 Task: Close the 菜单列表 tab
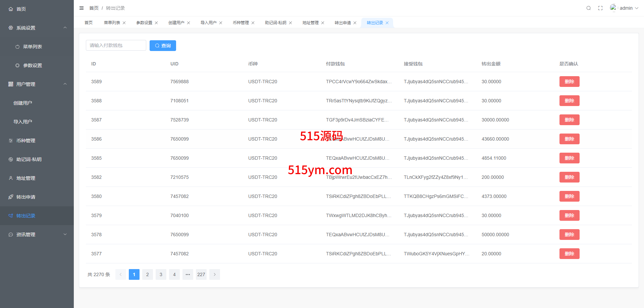124,23
